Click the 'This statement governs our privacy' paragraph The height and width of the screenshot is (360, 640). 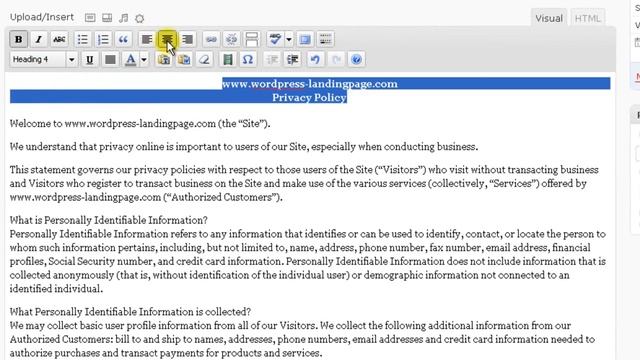pyautogui.click(x=304, y=183)
